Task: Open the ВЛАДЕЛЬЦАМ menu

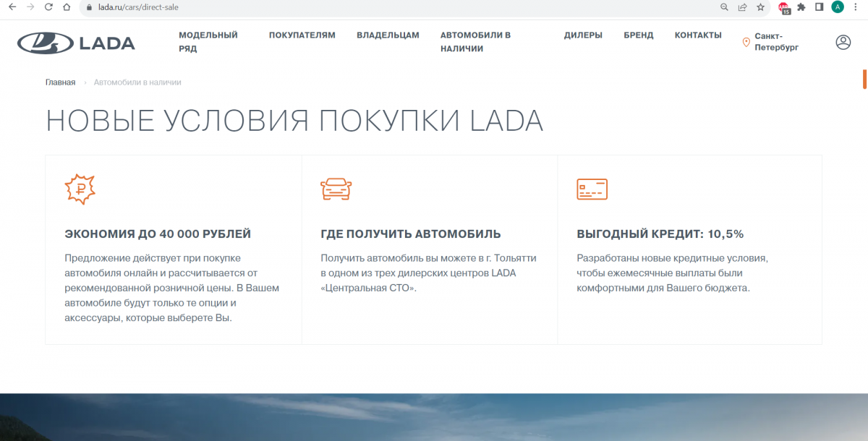Action: click(388, 35)
